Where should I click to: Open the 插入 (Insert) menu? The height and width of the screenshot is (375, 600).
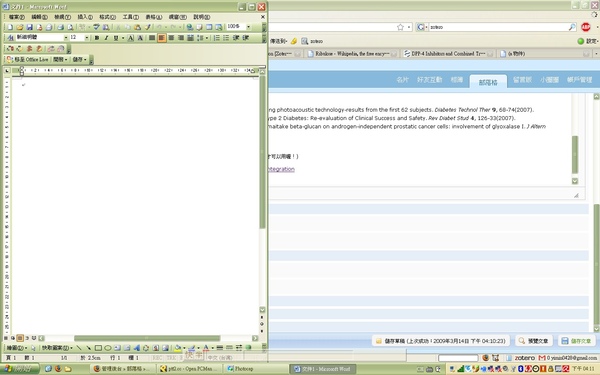click(x=85, y=17)
